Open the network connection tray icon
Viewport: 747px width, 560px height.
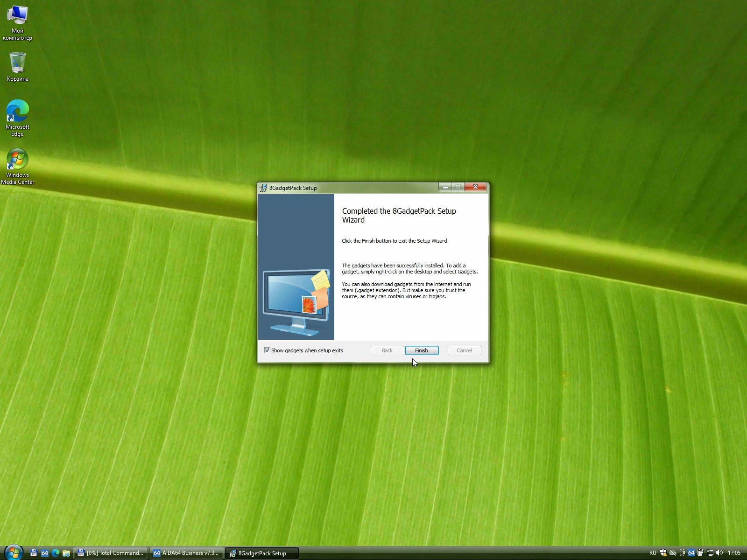tap(710, 553)
